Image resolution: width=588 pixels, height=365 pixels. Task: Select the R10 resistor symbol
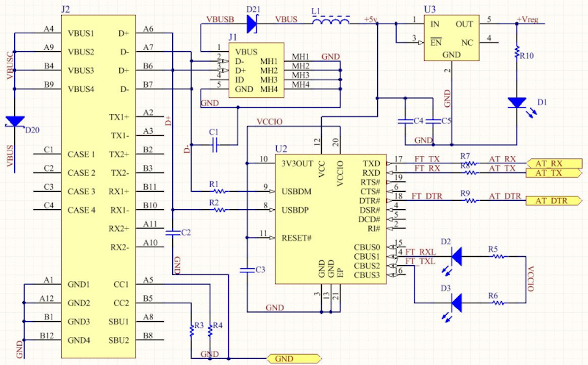(x=517, y=53)
